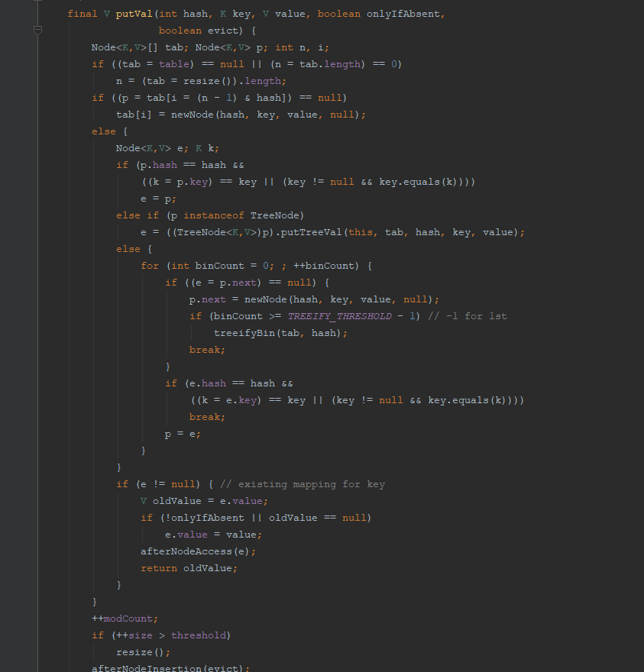
Task: Click the final keyword in method signature
Action: click(83, 14)
